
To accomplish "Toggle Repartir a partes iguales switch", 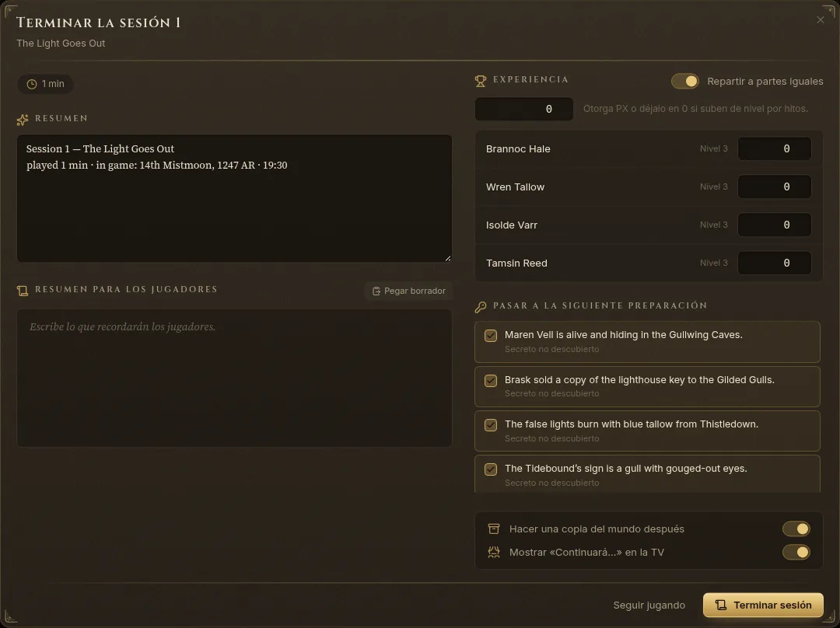I will pos(684,82).
